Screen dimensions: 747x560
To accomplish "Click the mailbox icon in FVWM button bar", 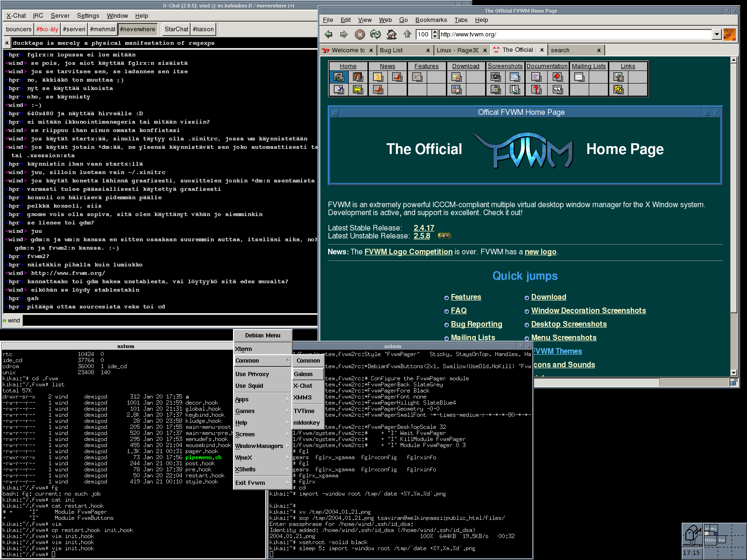I will click(692, 535).
